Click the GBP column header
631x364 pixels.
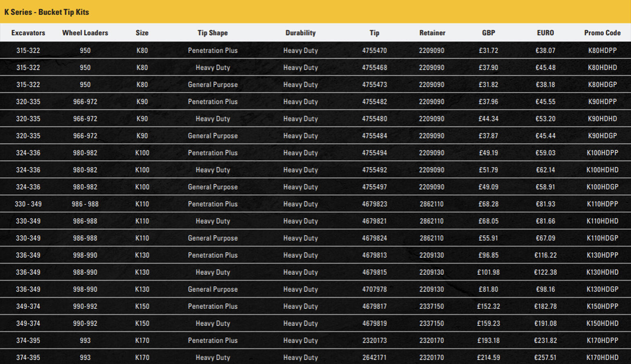click(x=488, y=33)
